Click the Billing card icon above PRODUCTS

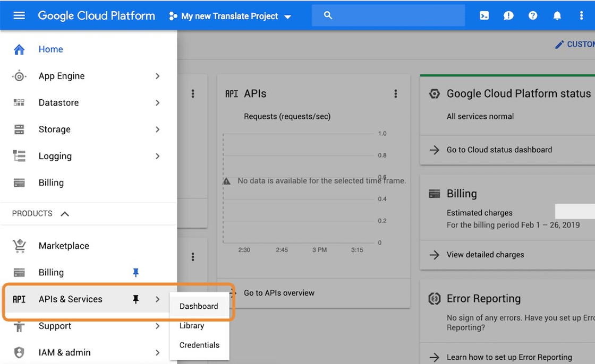pyautogui.click(x=19, y=183)
